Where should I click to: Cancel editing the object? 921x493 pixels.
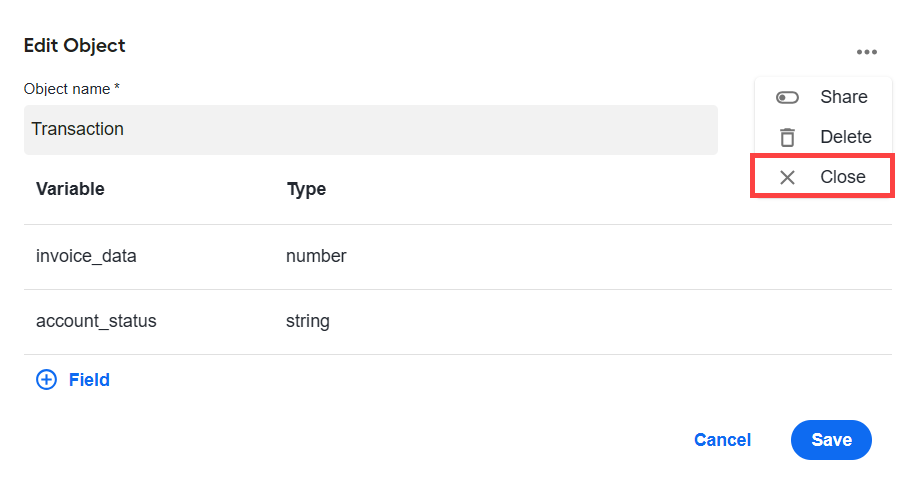point(722,440)
